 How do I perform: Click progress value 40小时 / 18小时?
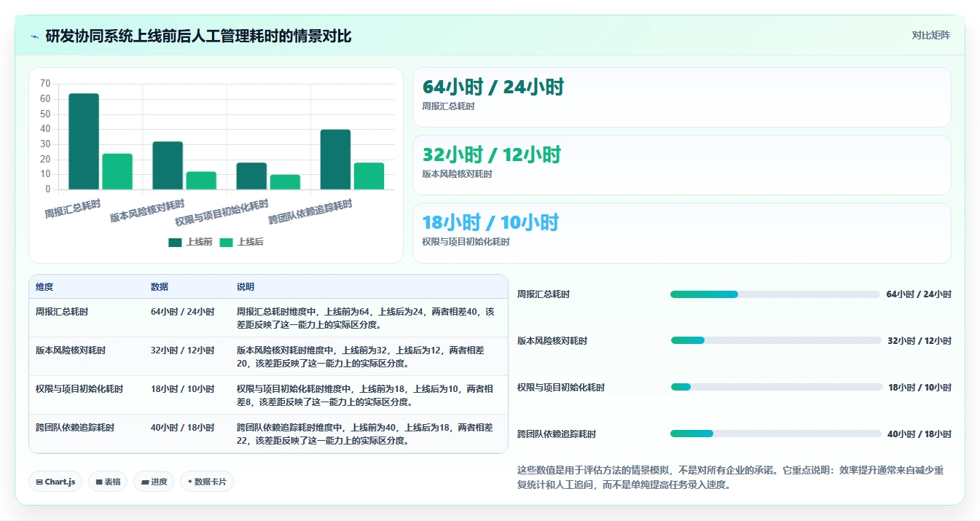pos(920,434)
